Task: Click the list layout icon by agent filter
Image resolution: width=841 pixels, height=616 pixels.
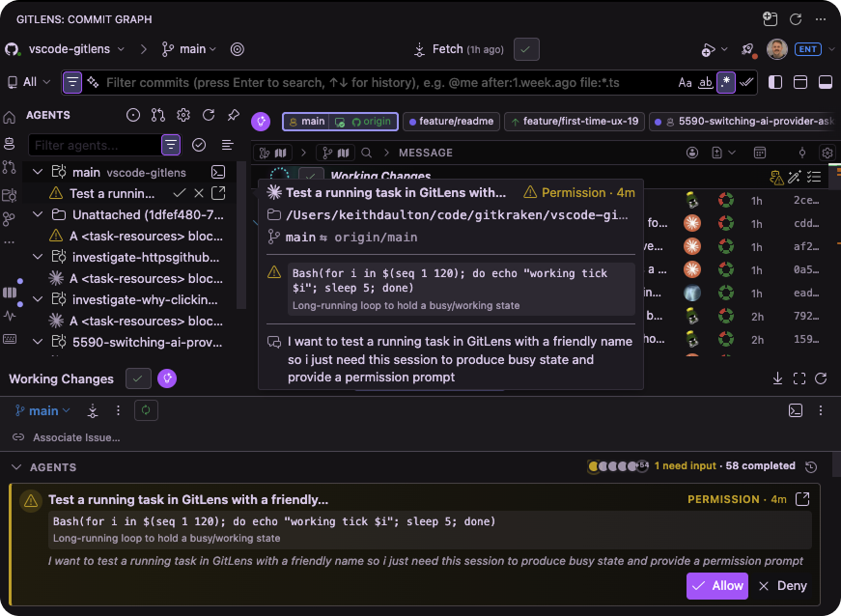Action: point(228,145)
